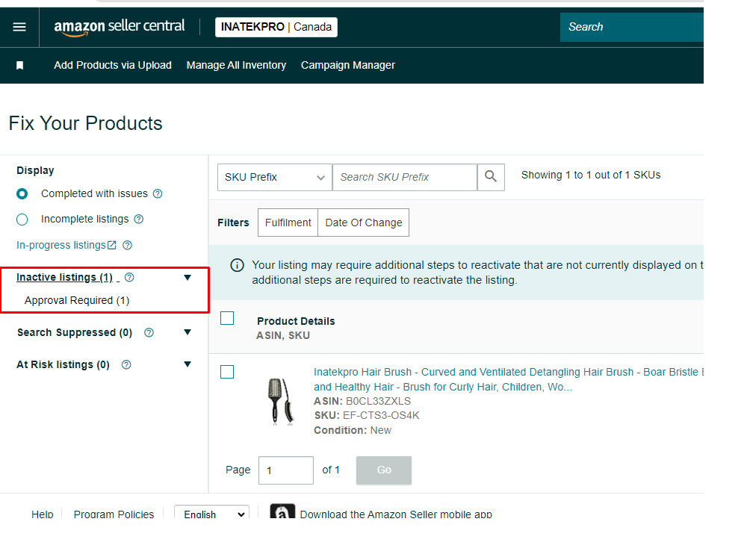Click the Product Details column header
Image resolution: width=747 pixels, height=560 pixels.
point(296,321)
